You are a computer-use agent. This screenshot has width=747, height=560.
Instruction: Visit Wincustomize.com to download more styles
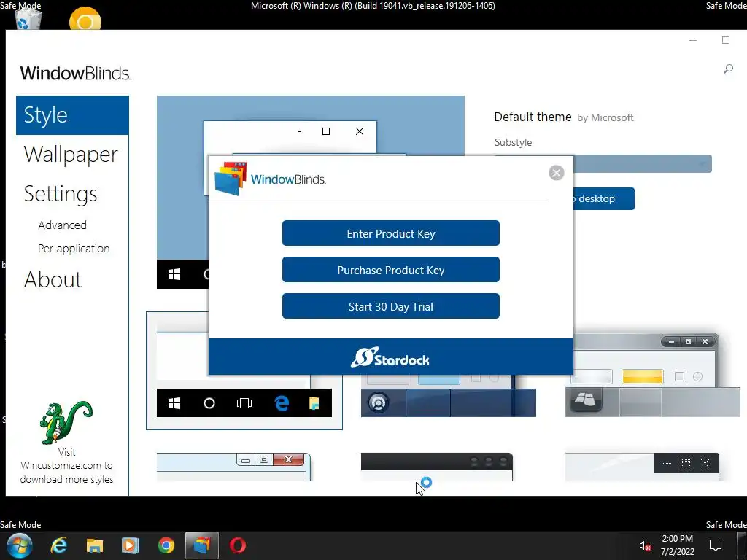[66, 466]
